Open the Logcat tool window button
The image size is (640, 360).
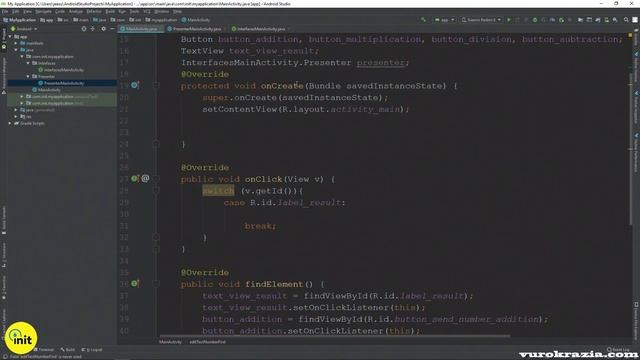92,350
